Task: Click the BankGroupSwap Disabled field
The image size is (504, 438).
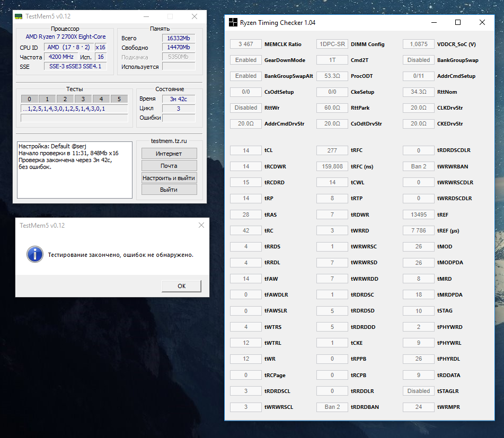Action: click(x=419, y=60)
